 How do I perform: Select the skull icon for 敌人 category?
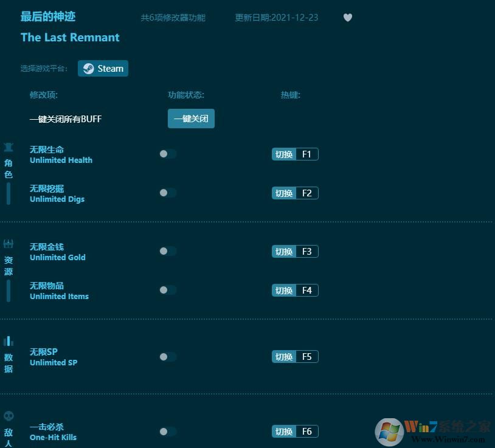[x=9, y=415]
